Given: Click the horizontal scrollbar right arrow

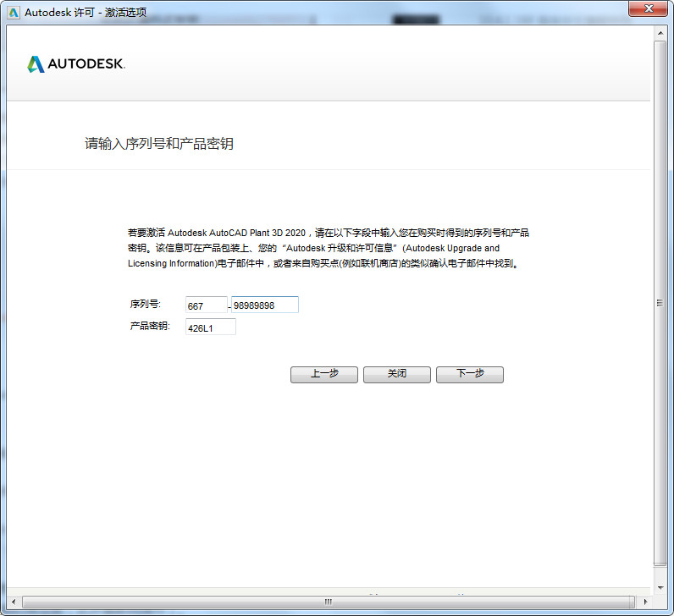Looking at the screenshot, I should [x=645, y=602].
